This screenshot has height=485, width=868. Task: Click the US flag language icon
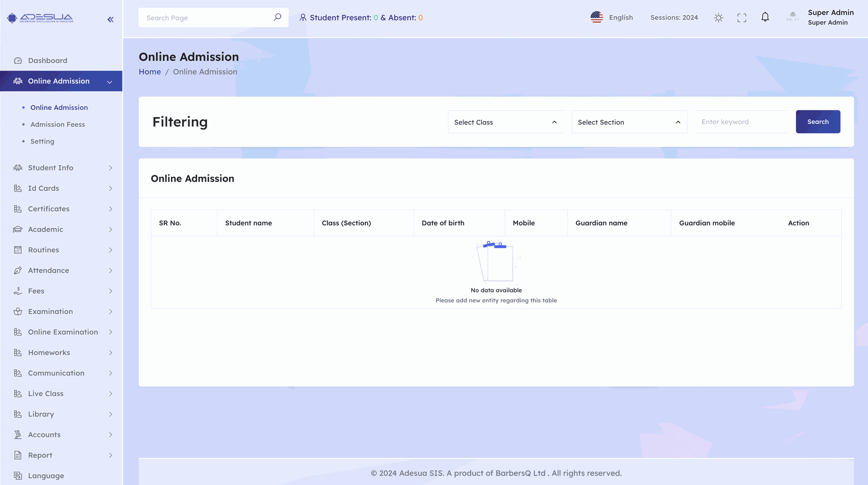[597, 17]
